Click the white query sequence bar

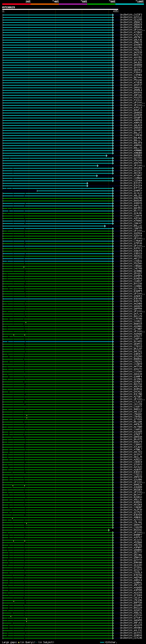click(x=60, y=9)
